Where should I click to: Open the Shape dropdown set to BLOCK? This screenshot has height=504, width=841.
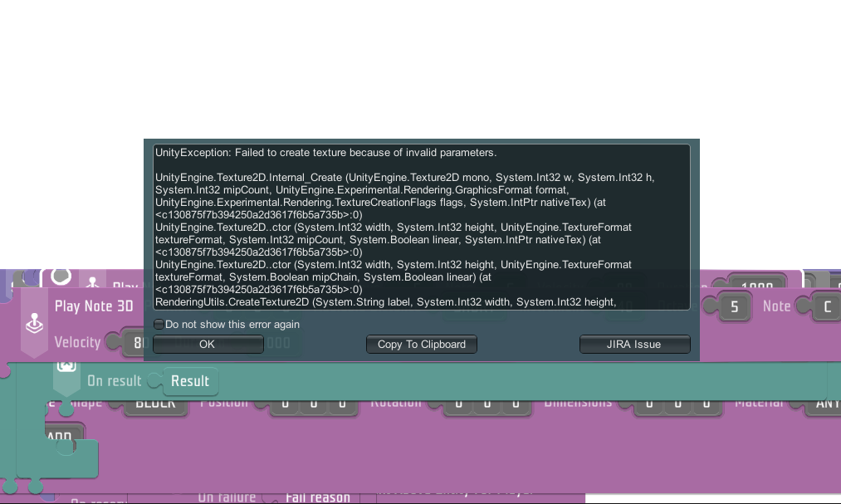coord(155,404)
